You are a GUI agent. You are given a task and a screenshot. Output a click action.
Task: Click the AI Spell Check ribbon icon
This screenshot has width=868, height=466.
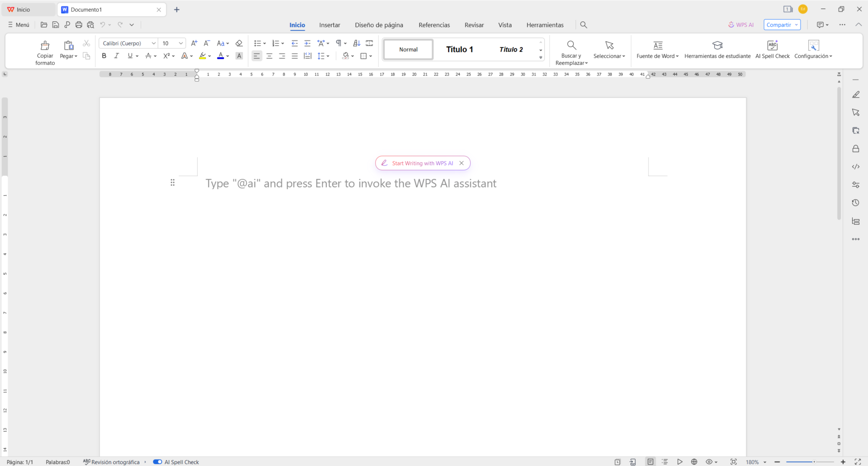tap(772, 46)
